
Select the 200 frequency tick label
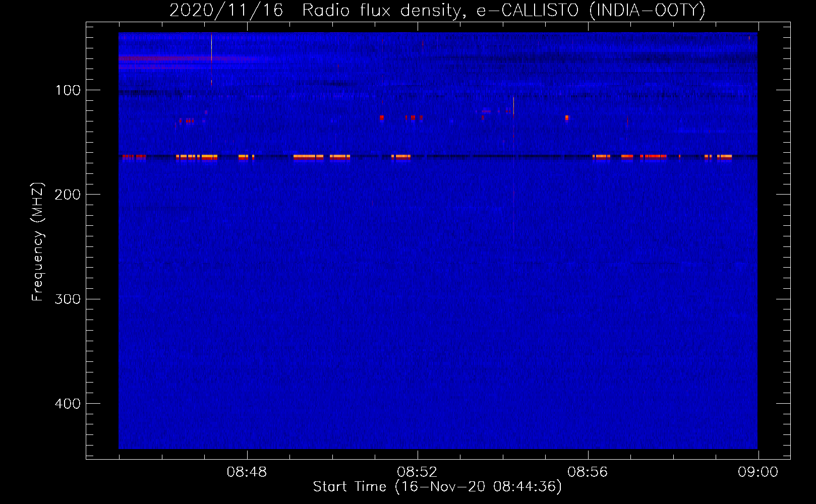coord(68,195)
